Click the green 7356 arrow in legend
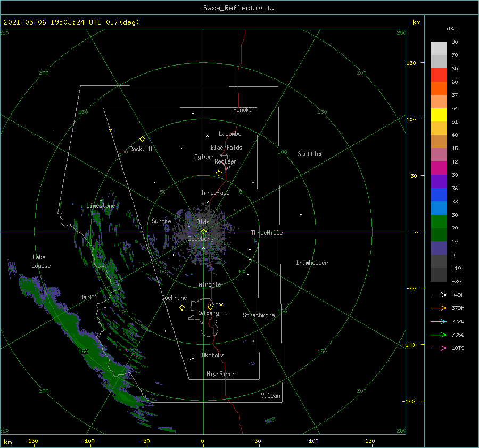Viewport: 479px width, 448px height. point(439,335)
